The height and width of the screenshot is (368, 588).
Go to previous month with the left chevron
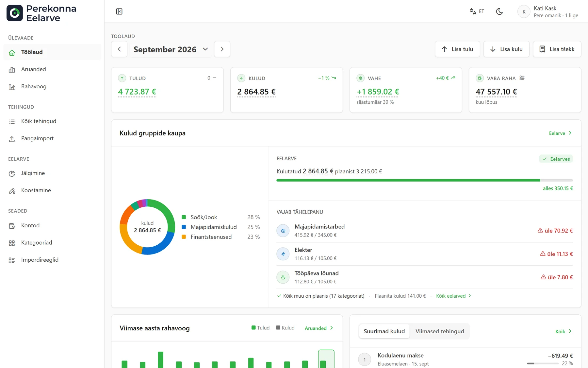119,49
